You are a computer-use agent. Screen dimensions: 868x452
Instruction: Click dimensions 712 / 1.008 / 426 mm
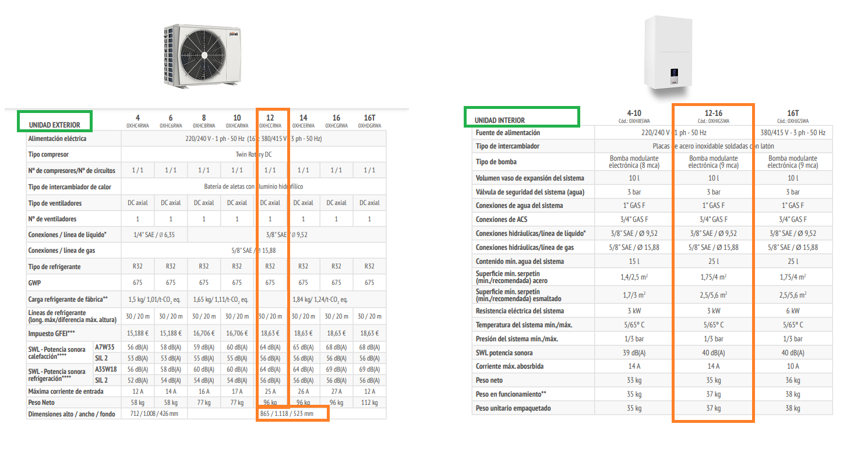pos(154,414)
